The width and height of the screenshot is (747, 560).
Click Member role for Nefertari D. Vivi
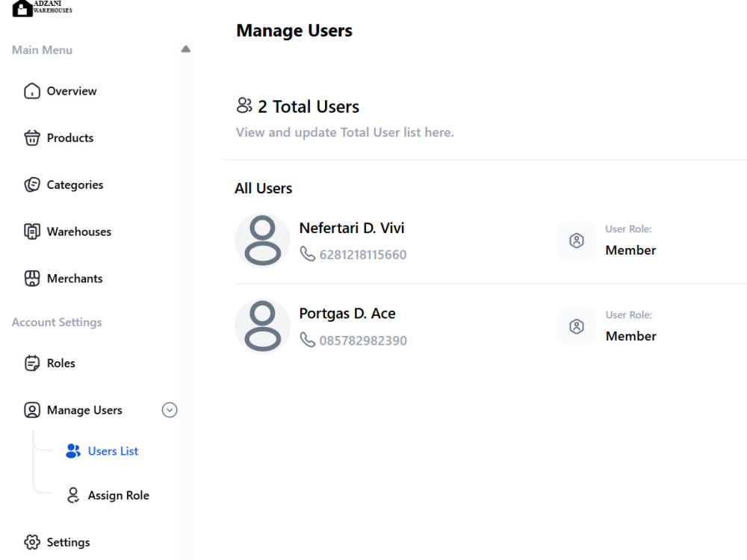(630, 250)
